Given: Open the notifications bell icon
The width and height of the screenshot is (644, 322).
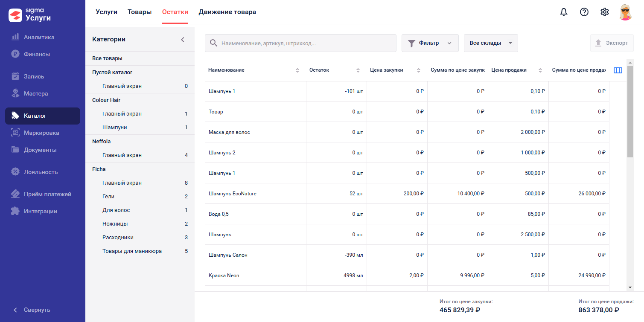Looking at the screenshot, I should [564, 12].
